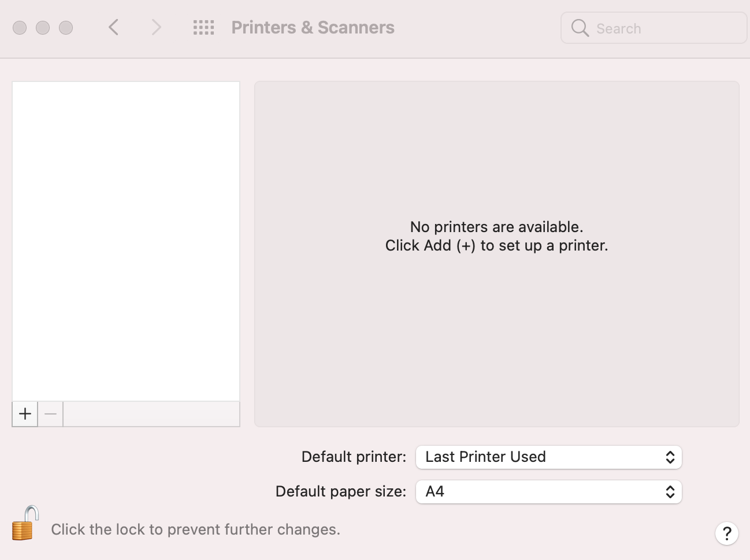Click the empty printers list panel
The height and width of the screenshot is (560, 750).
[126, 241]
